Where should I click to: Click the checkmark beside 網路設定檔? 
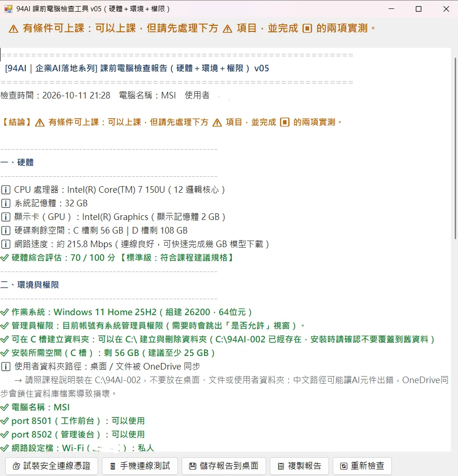5,448
